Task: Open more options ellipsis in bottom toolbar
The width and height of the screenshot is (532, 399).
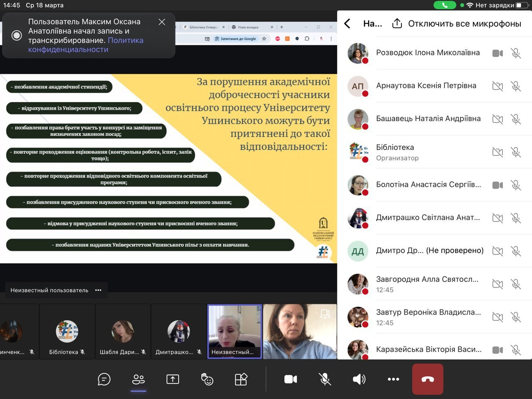Action: pyautogui.click(x=393, y=379)
